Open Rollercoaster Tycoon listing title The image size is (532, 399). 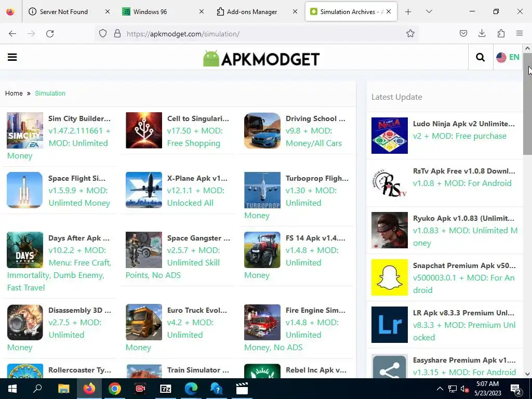(x=79, y=370)
